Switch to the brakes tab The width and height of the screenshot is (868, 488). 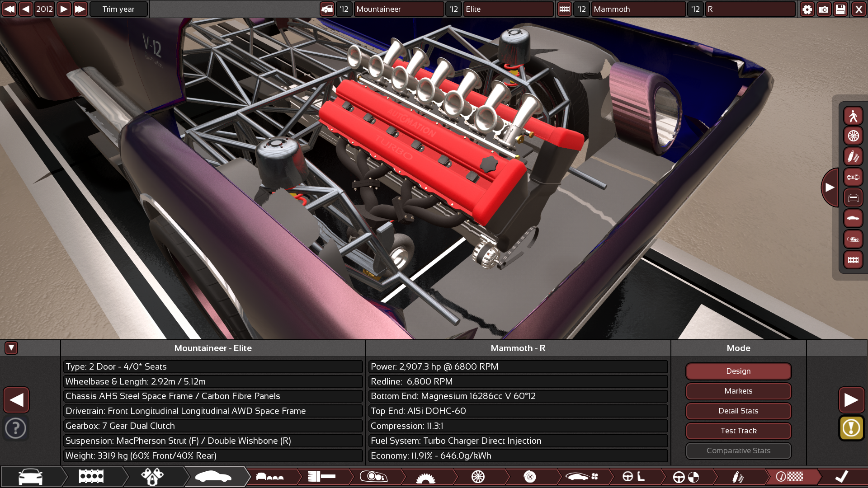[529, 477]
